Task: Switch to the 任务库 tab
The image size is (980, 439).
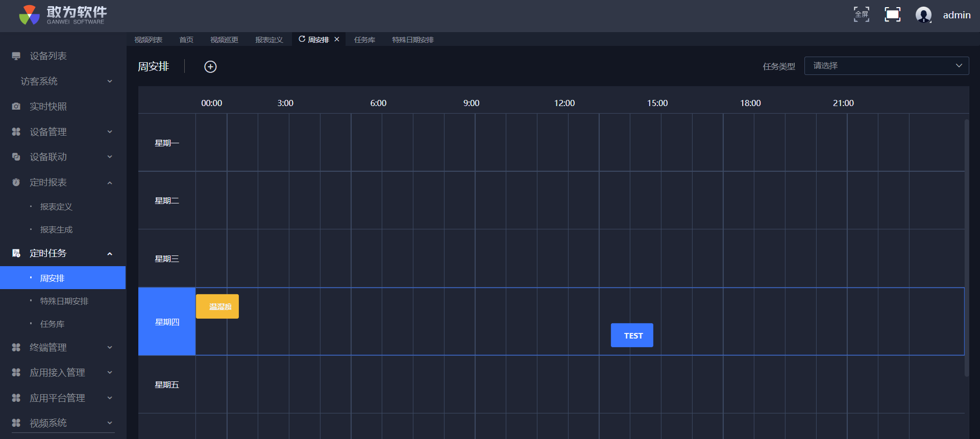Action: pyautogui.click(x=364, y=40)
